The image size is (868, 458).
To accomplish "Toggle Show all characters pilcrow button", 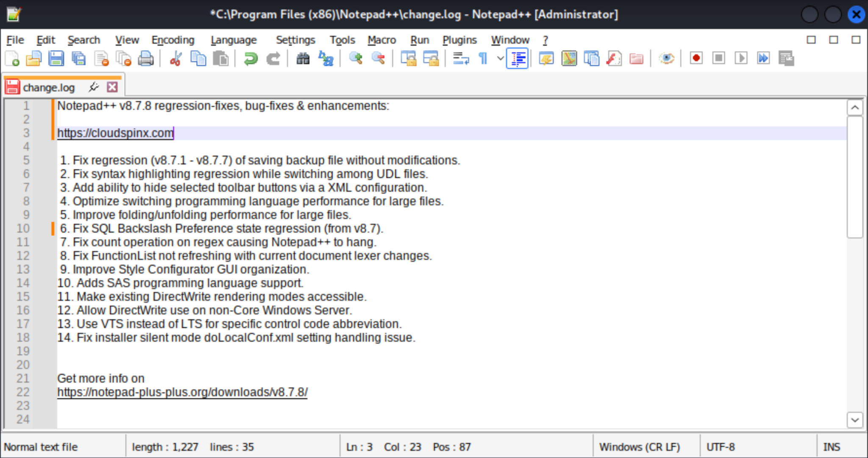I will [483, 59].
